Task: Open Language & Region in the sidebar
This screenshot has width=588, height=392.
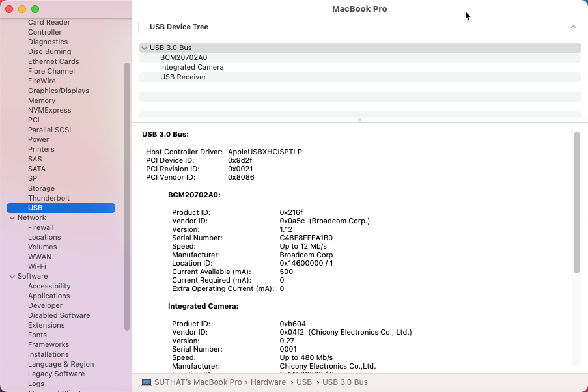Action: (61, 364)
